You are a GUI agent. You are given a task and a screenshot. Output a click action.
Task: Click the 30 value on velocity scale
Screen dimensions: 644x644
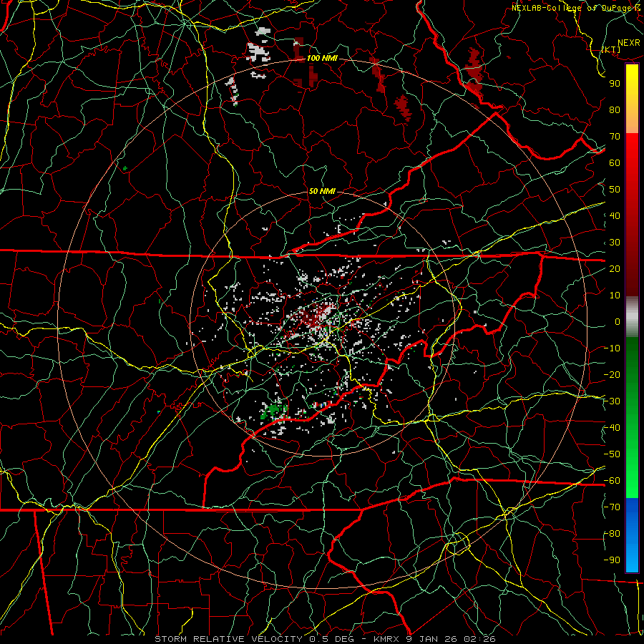click(615, 243)
